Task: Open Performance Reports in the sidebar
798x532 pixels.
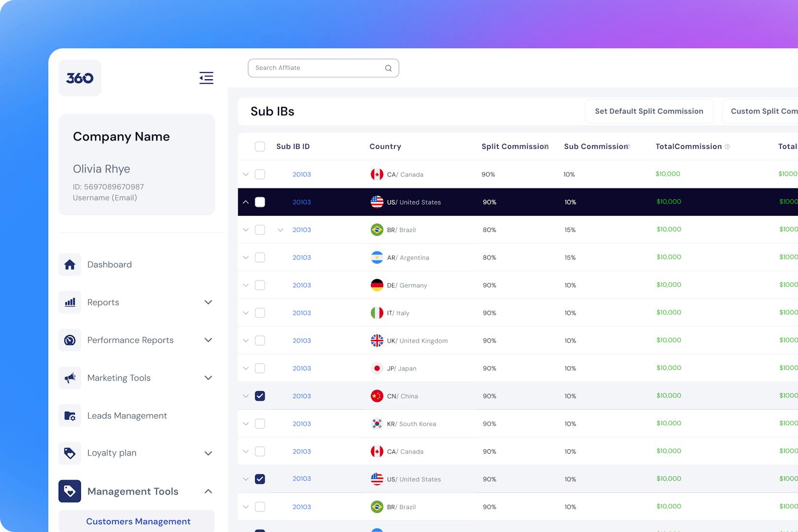Action: pos(131,340)
